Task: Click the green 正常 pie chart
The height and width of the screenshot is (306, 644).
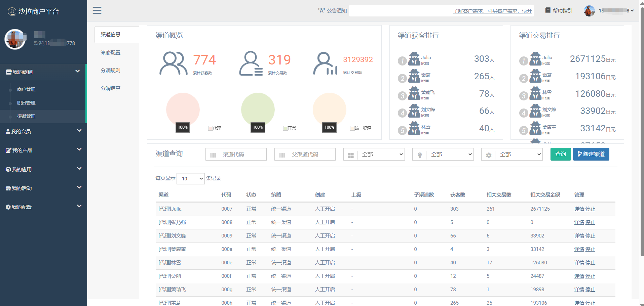Action: click(258, 110)
